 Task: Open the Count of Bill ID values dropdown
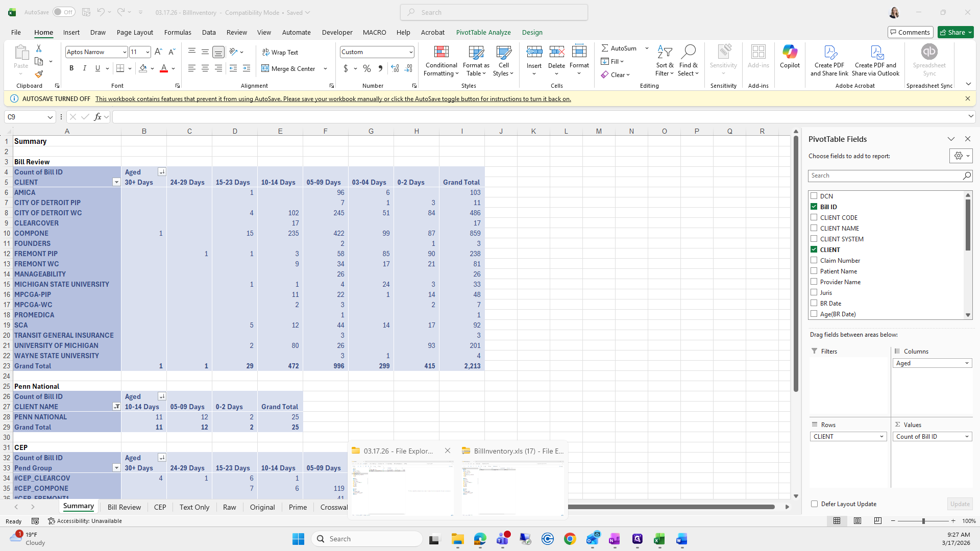pos(967,437)
